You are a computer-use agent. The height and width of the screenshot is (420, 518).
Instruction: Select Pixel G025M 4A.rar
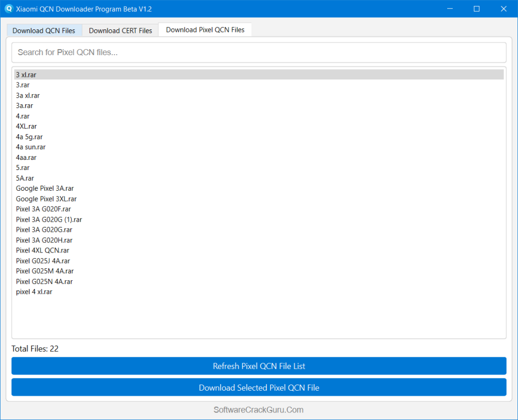point(259,271)
